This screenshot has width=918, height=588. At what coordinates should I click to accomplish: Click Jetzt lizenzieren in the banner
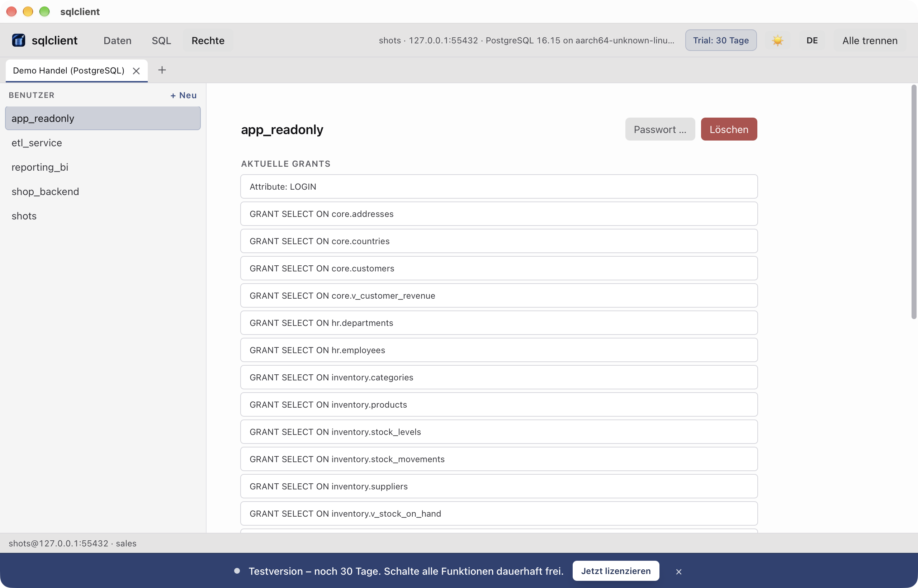point(616,571)
